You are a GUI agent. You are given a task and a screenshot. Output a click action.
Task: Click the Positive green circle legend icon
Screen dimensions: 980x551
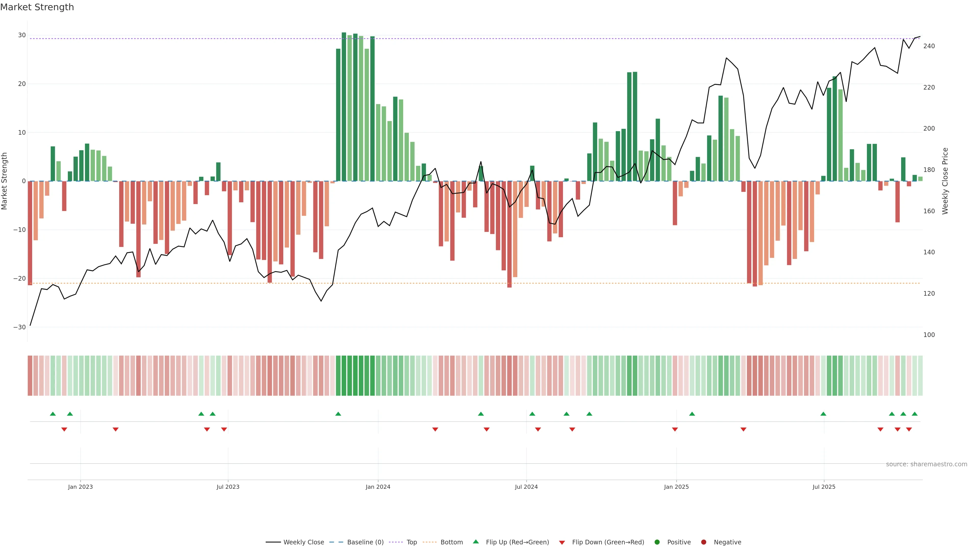coord(657,542)
